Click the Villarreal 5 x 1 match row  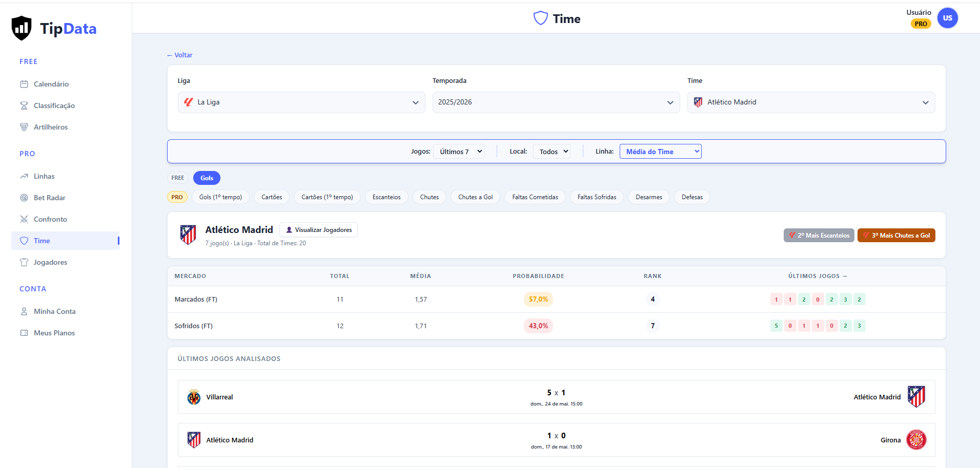tap(556, 397)
